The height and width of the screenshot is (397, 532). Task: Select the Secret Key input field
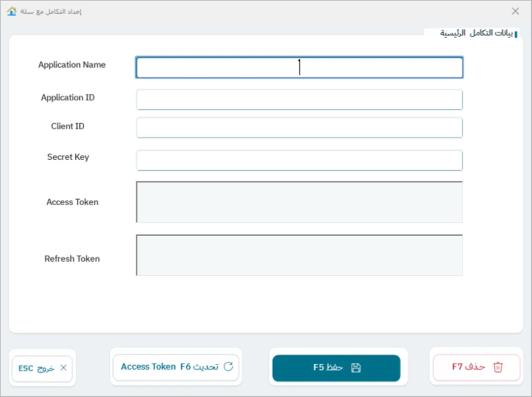click(299, 160)
